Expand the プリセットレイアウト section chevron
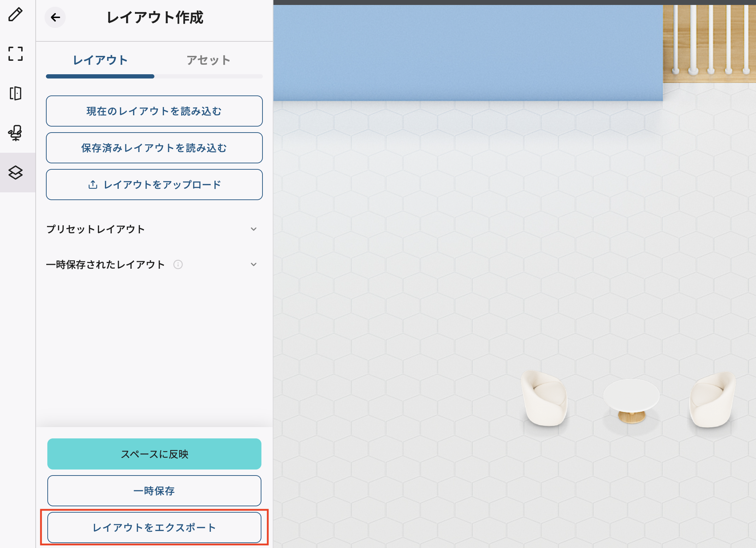The width and height of the screenshot is (756, 548). point(254,229)
